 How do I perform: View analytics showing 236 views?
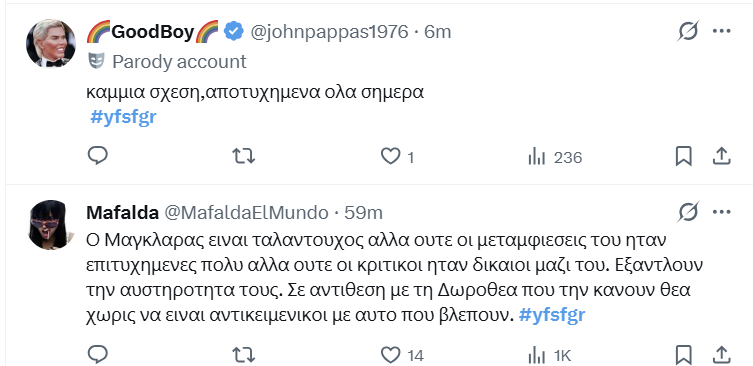pos(555,157)
